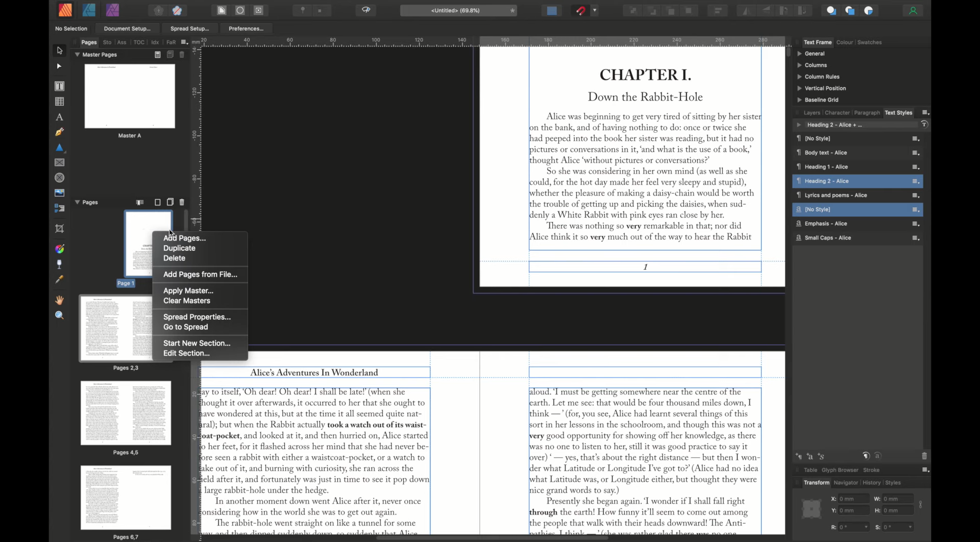Select Body text - Alice style
980x542 pixels.
coord(857,153)
